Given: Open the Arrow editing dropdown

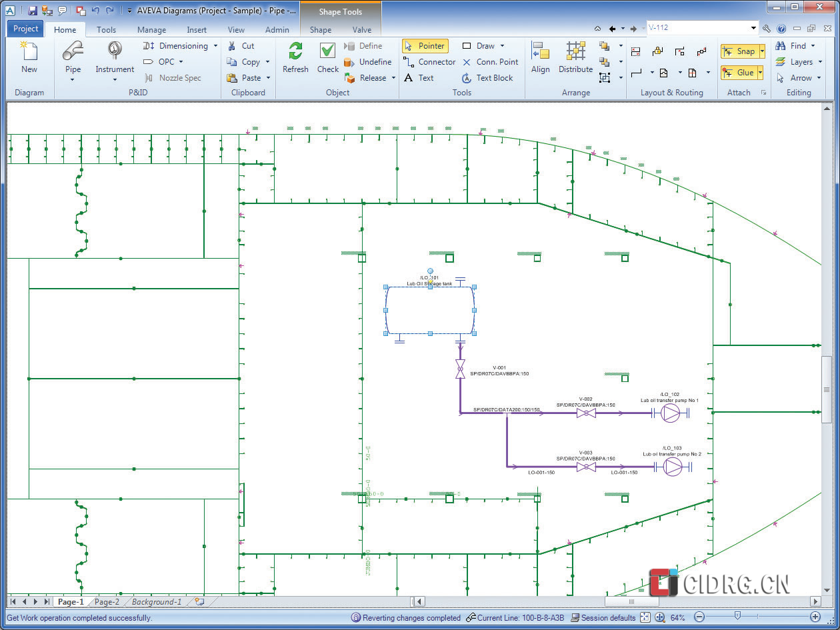Looking at the screenshot, I should (x=819, y=78).
